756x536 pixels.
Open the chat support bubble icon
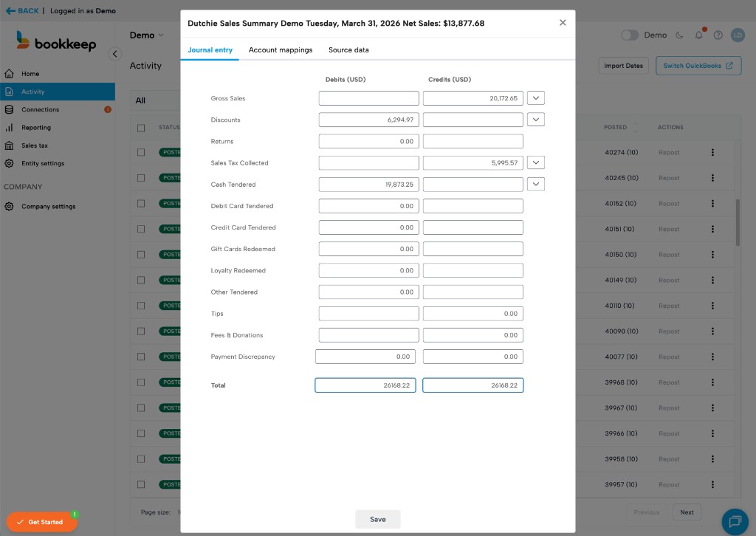coord(735,521)
